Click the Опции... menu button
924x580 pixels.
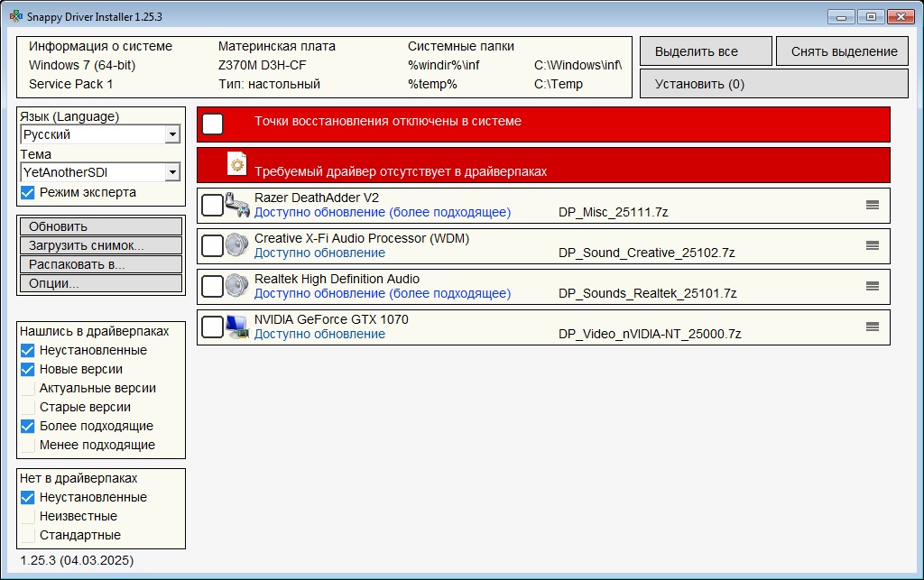(x=100, y=283)
